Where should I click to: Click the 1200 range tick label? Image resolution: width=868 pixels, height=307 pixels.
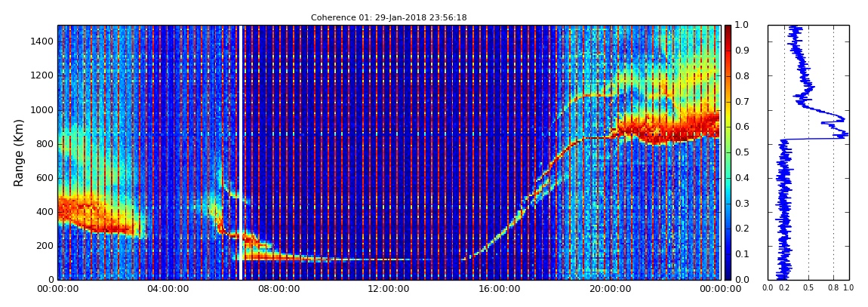point(42,75)
